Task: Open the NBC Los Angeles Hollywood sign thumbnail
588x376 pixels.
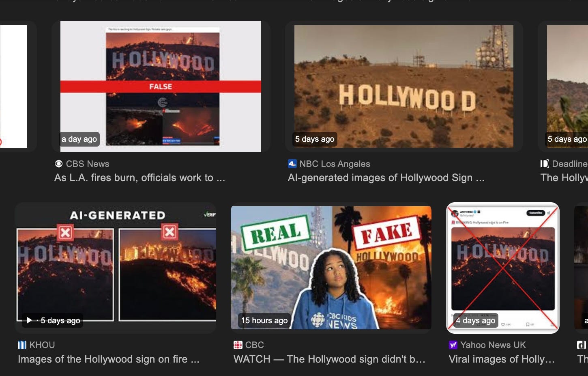Action: (x=404, y=86)
